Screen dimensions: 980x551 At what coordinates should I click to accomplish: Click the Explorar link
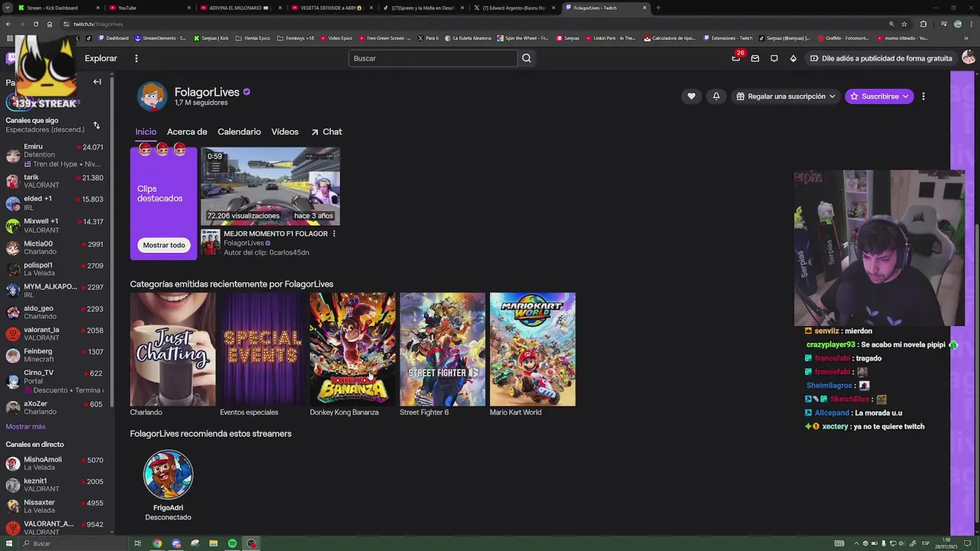101,58
